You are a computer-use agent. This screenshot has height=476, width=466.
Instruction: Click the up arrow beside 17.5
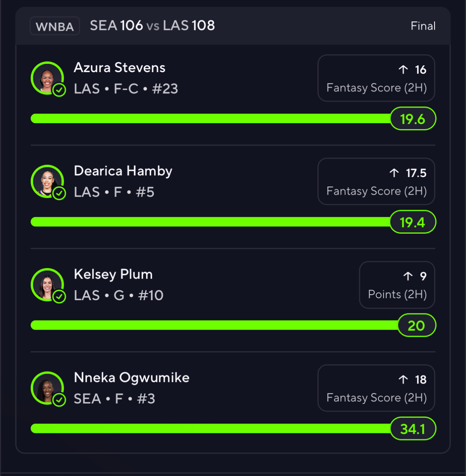(394, 173)
